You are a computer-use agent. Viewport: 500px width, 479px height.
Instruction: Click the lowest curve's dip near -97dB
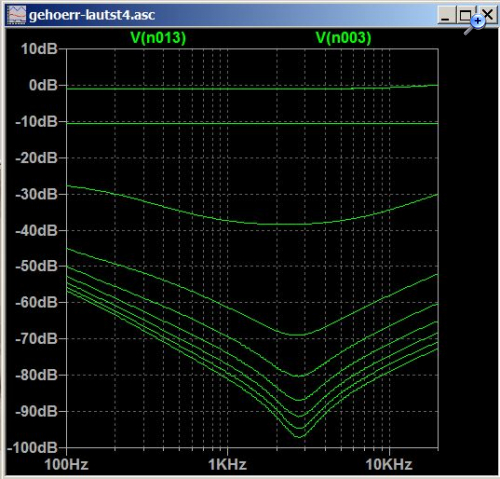299,437
